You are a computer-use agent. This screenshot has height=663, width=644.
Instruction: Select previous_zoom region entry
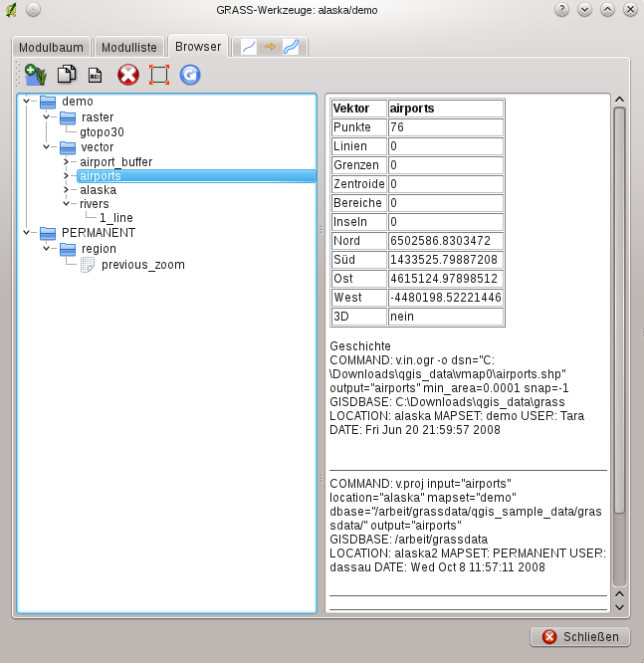(x=143, y=265)
